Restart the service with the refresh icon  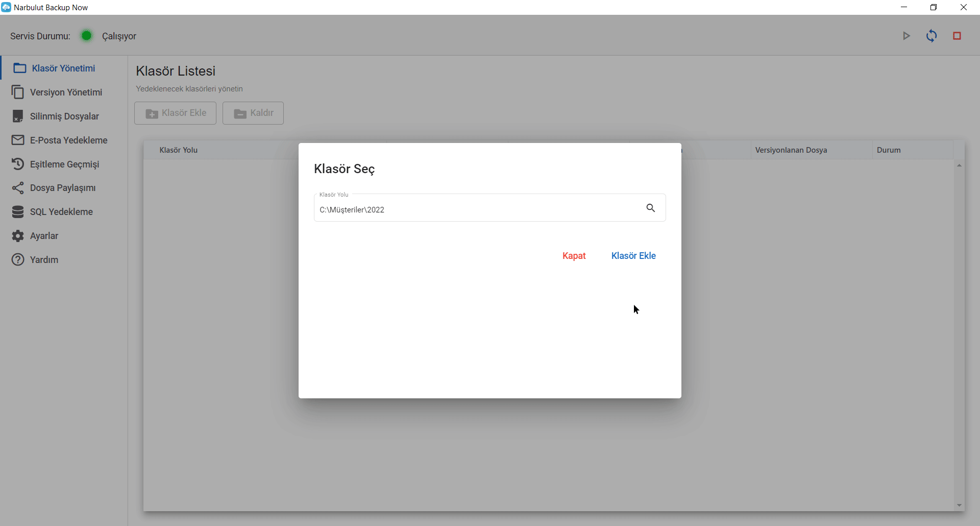(x=932, y=36)
